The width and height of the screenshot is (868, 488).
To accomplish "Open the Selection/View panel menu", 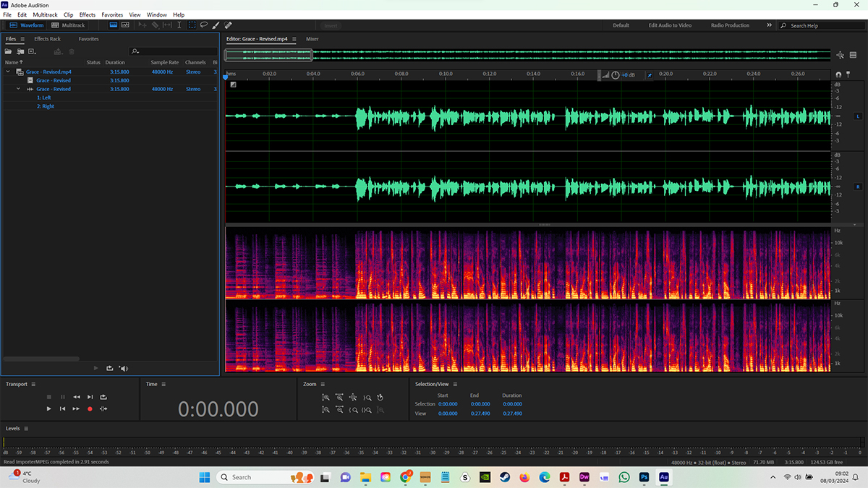I will coord(455,384).
